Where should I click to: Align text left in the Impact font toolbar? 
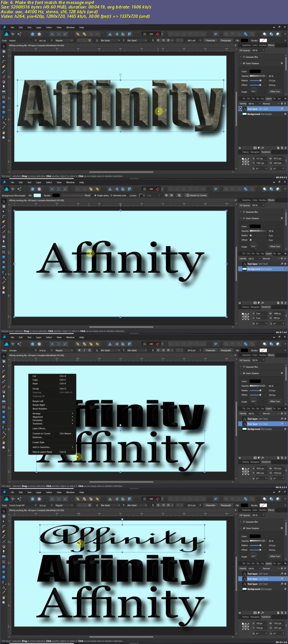click(x=153, y=40)
